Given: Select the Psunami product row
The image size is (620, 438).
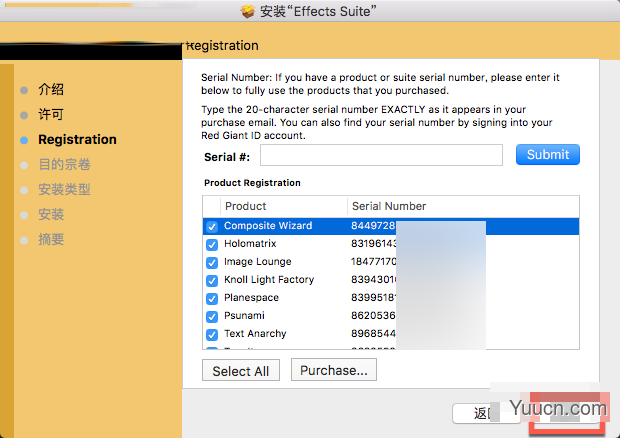Looking at the screenshot, I should tap(391, 316).
